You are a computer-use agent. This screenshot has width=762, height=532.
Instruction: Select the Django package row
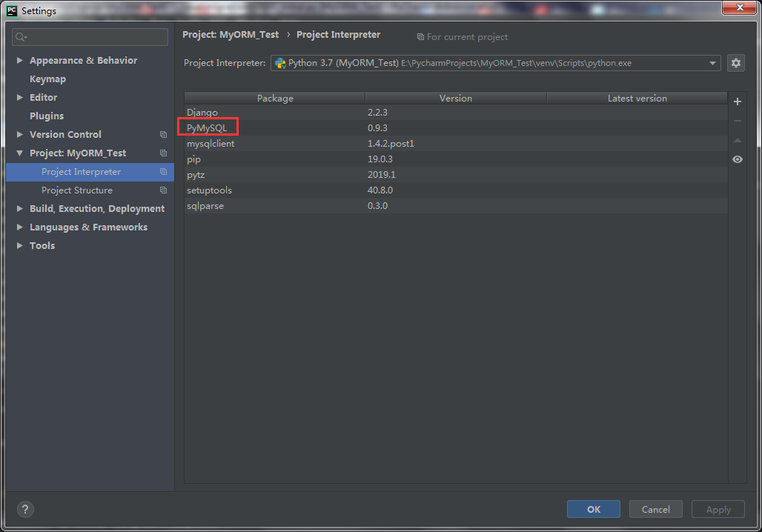456,112
